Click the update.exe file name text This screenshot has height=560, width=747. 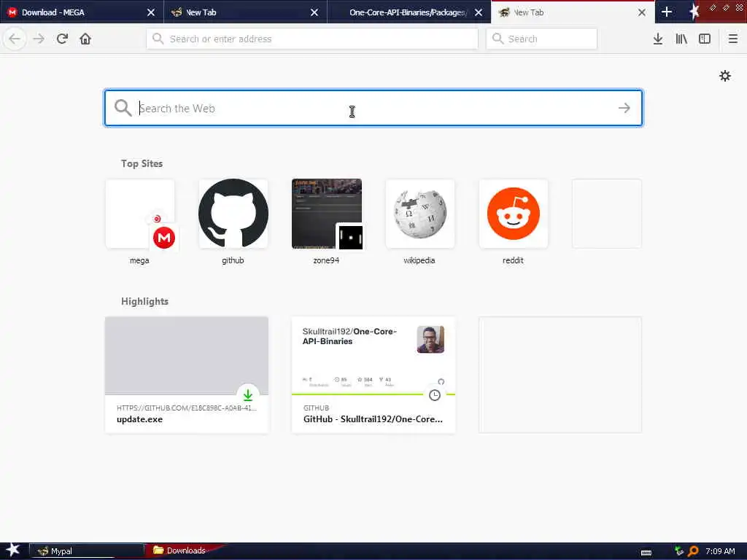point(139,419)
